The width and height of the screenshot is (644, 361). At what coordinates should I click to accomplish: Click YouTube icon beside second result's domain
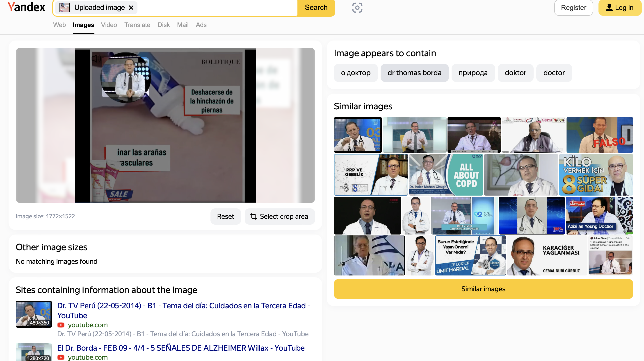tap(61, 357)
